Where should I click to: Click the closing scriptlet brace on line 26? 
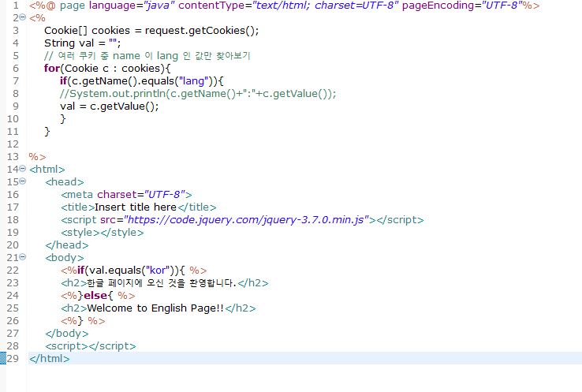click(80, 321)
